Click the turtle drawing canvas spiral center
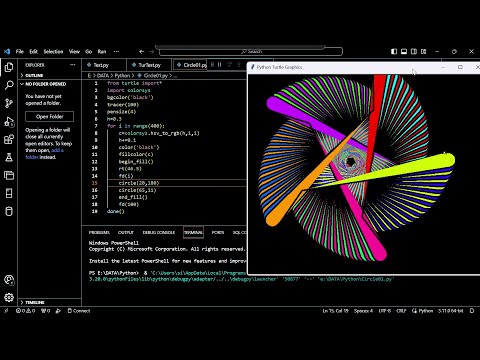 point(350,162)
